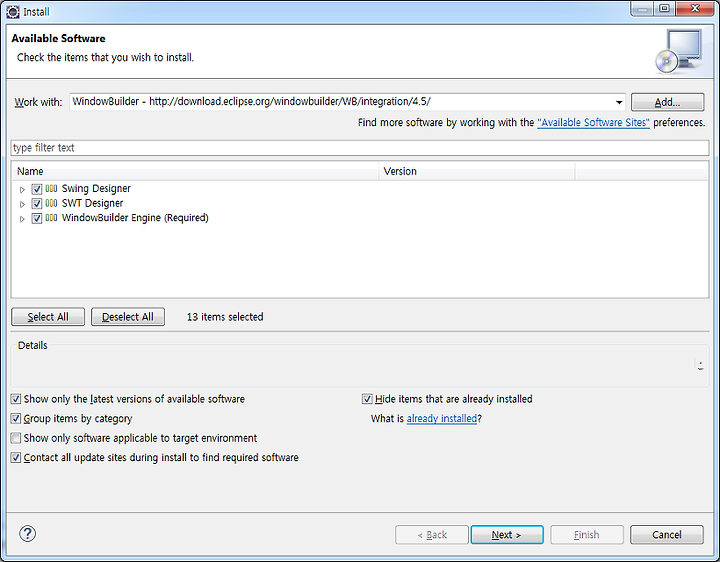Select the Swing Designer row text
This screenshot has height=562, width=720.
96,189
